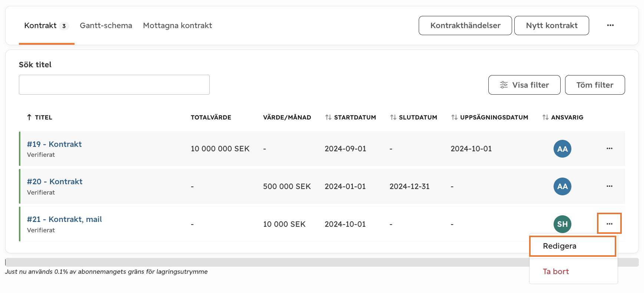Show filters with Visa filter button
Viewport: 644px width, 293px height.
click(x=524, y=85)
